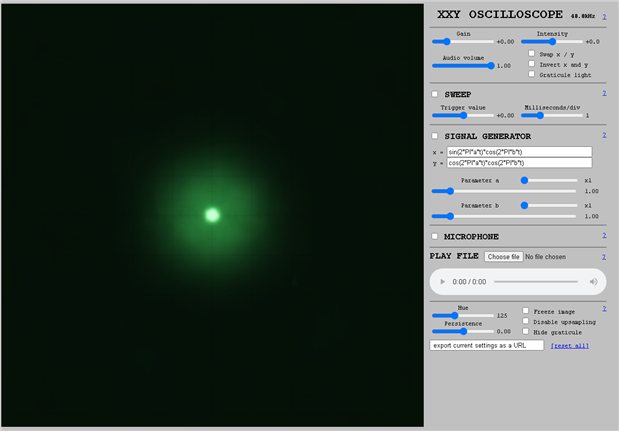Click the 125 hue value
The height and width of the screenshot is (431, 619).
coord(502,316)
